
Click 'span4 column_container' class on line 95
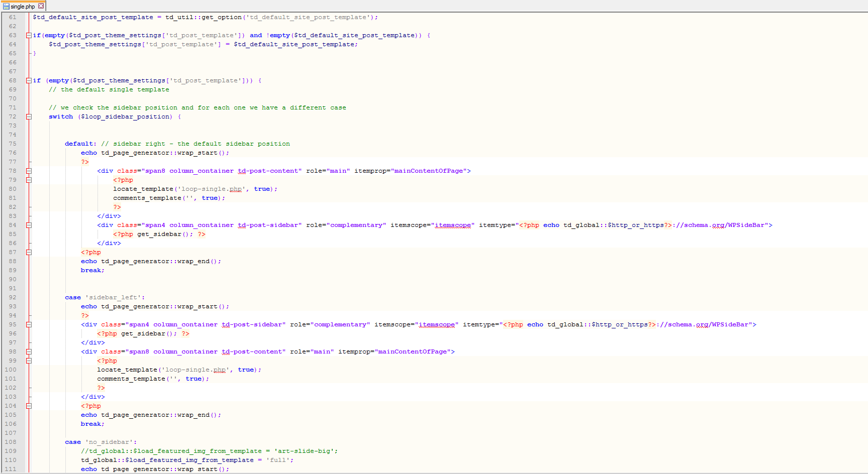click(173, 324)
